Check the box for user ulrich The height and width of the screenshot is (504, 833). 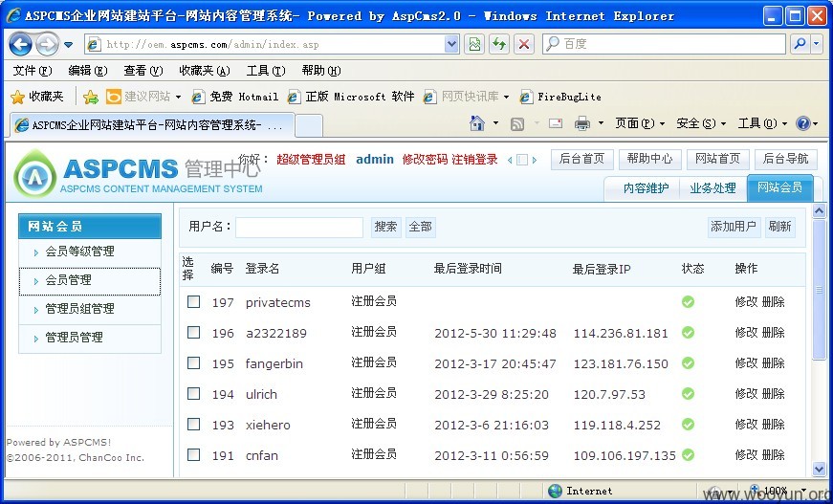pos(194,393)
